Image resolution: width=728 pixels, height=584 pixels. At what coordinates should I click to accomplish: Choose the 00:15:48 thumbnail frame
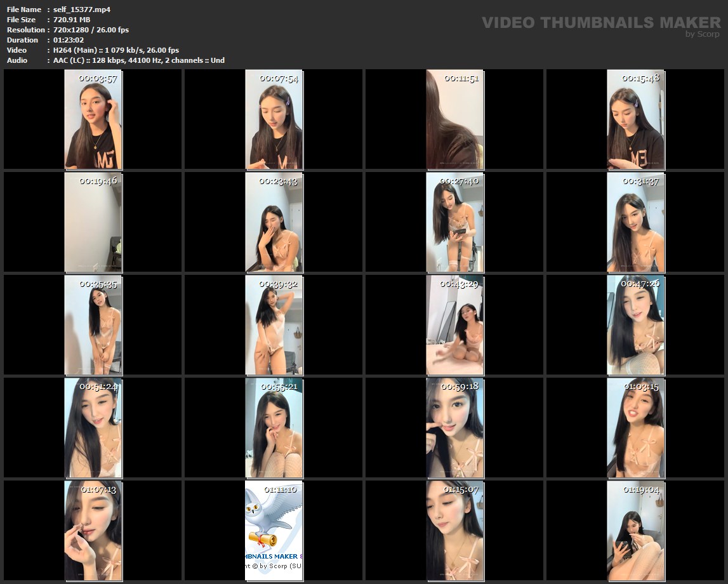(635, 119)
